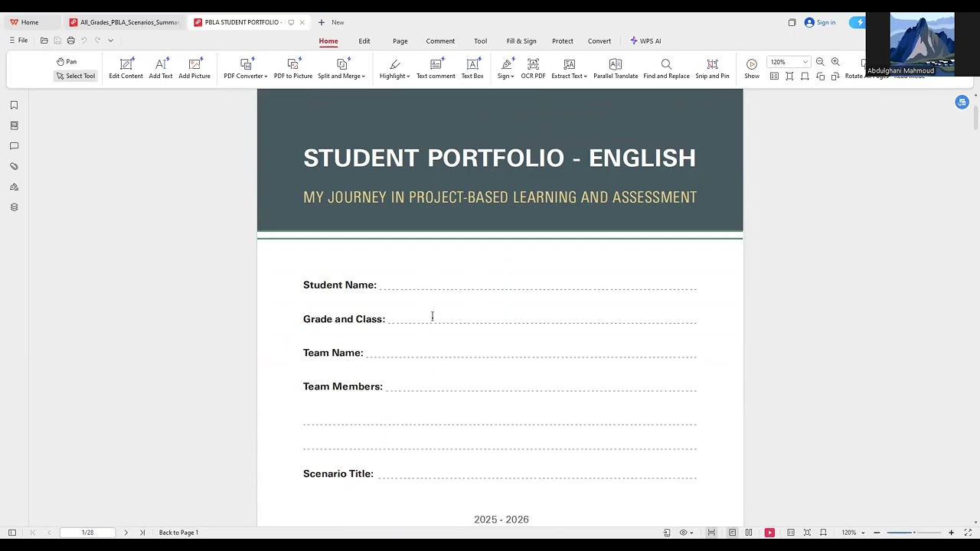This screenshot has height=551, width=980.
Task: Start Parallel Translate
Action: (x=616, y=69)
